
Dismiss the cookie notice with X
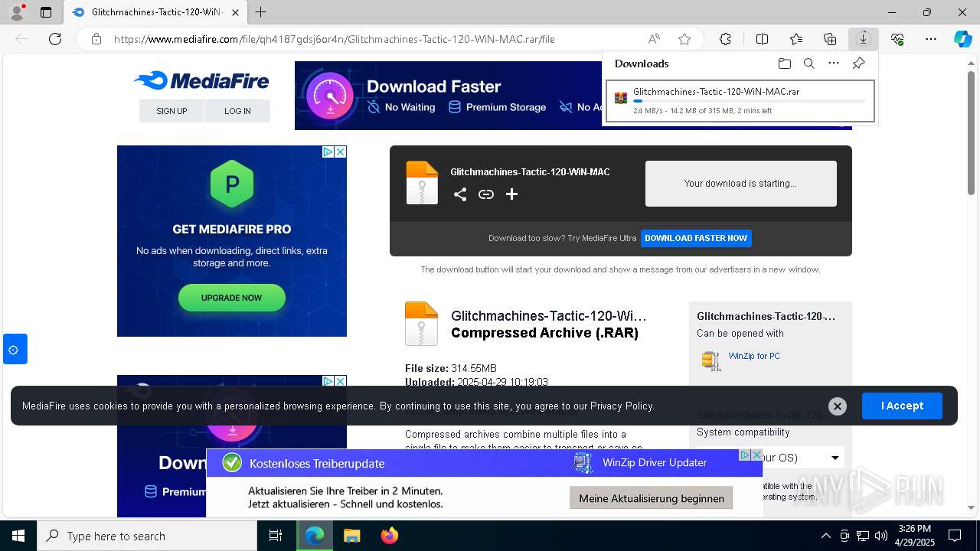pyautogui.click(x=838, y=406)
